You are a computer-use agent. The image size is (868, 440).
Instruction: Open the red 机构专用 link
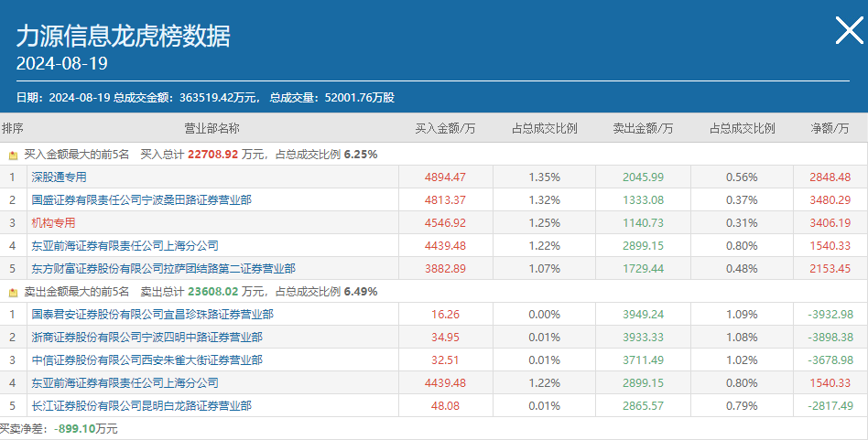54,223
